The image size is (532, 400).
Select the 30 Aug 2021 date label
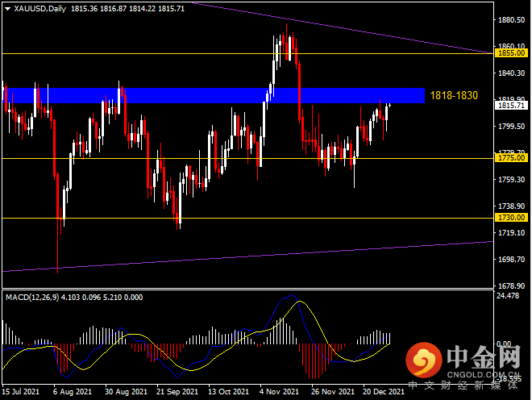tap(126, 391)
